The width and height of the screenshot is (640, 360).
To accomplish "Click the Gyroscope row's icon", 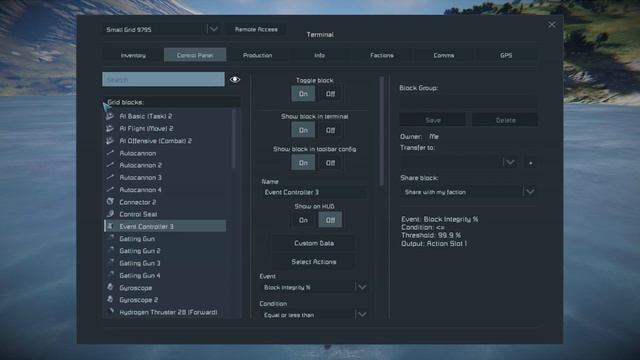I will [110, 287].
